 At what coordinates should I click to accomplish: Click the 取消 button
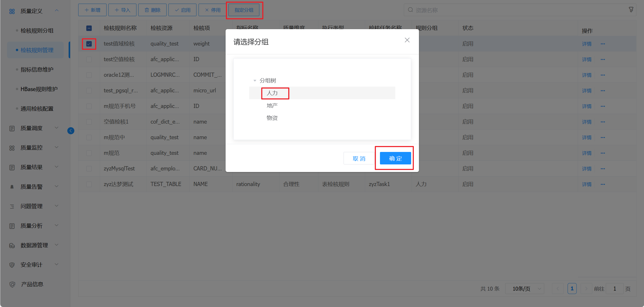[x=359, y=158]
